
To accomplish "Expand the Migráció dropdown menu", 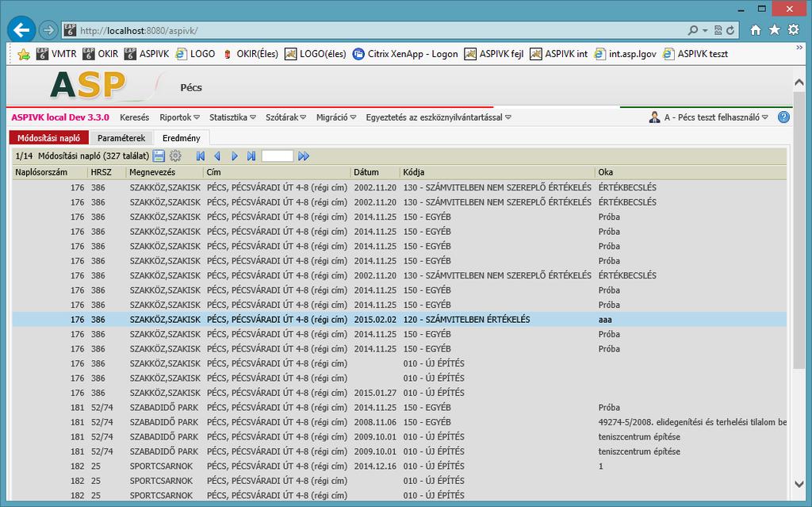I will point(336,117).
